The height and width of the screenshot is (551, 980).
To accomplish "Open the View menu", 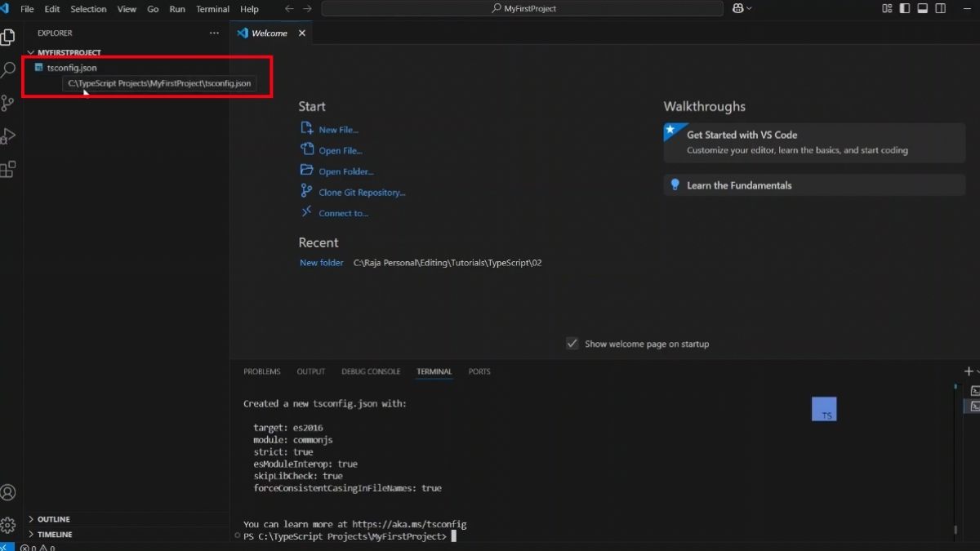I will pyautogui.click(x=127, y=9).
